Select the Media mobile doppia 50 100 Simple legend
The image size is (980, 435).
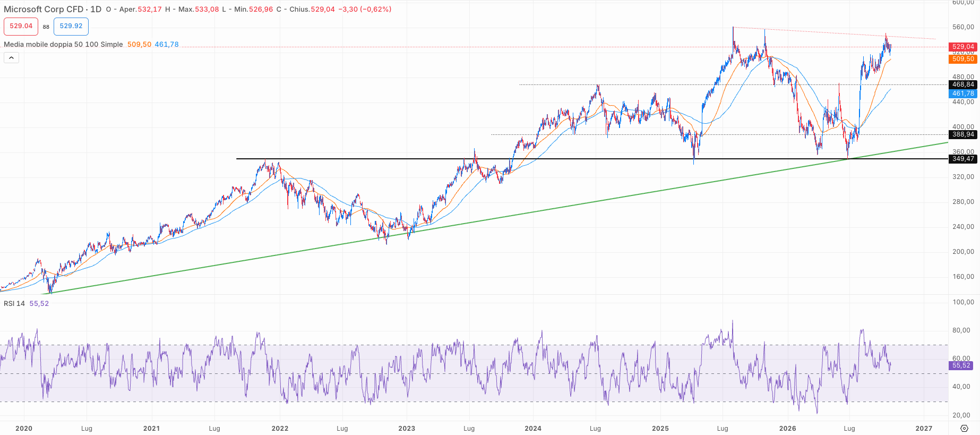[x=63, y=44]
